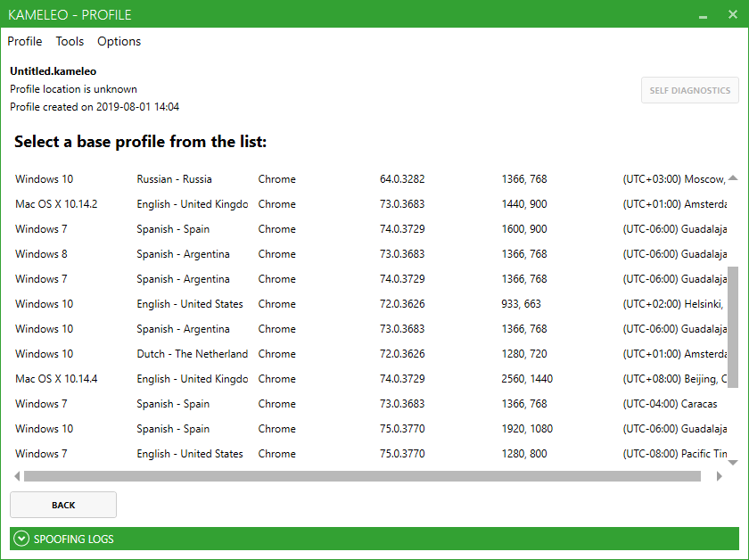This screenshot has height=560, width=749.
Task: Click the 1920, 1080 resolution cell
Action: tap(527, 429)
